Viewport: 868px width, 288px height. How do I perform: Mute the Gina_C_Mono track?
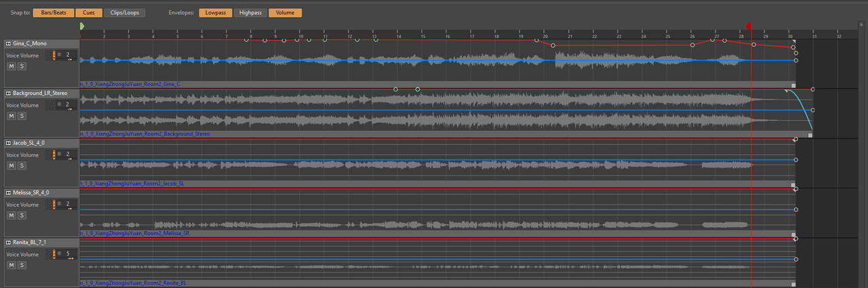coord(11,66)
